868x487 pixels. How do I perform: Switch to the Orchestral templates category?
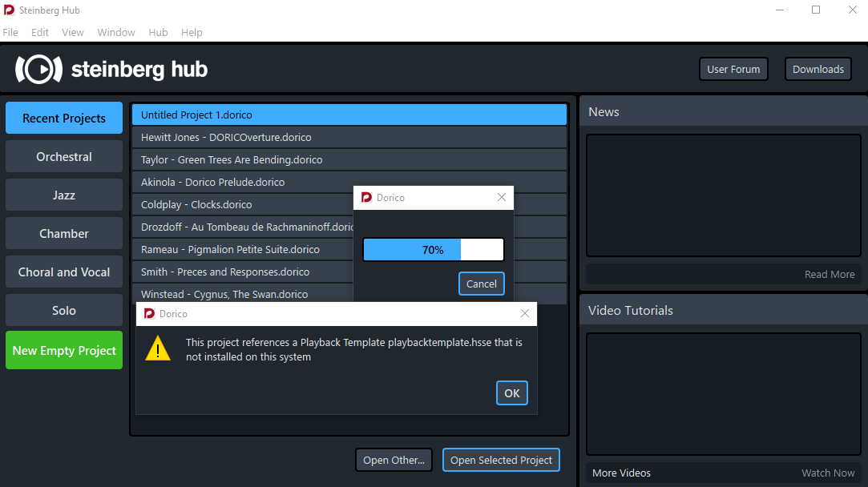pos(64,157)
